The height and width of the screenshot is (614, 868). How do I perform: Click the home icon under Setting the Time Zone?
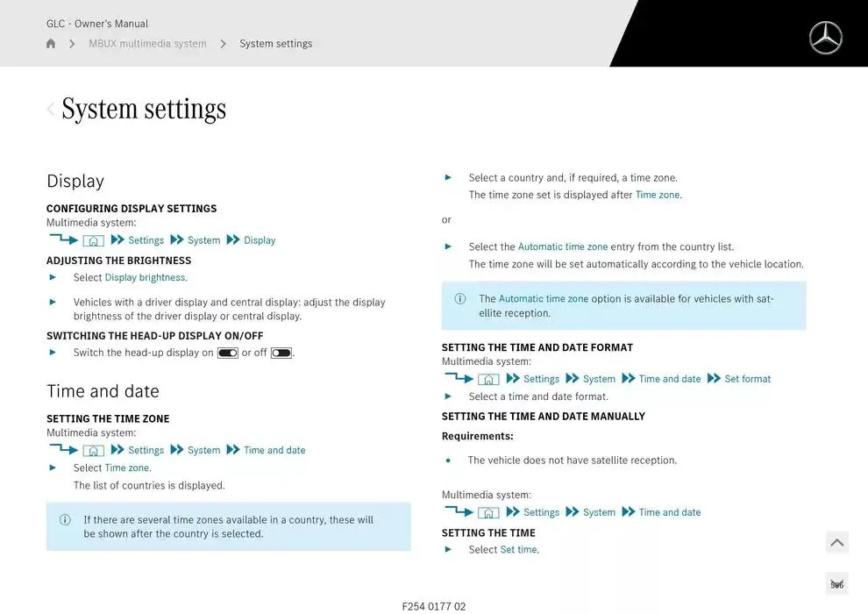[93, 451]
